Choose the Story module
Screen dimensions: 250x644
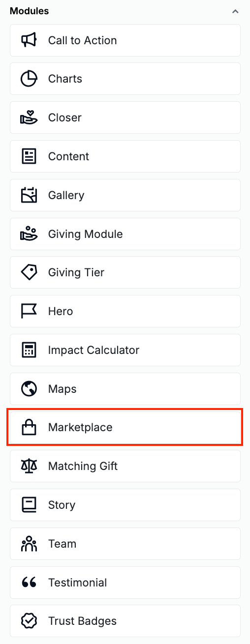[x=125, y=505]
